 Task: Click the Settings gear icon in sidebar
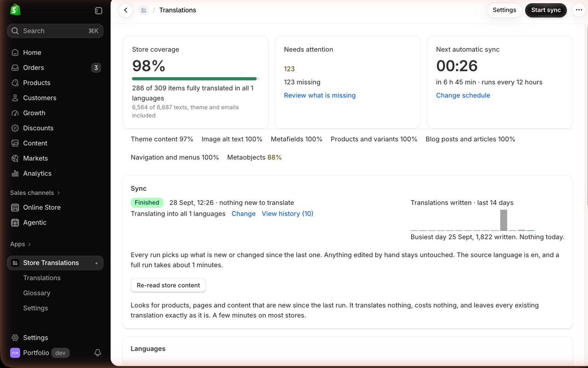coord(15,338)
